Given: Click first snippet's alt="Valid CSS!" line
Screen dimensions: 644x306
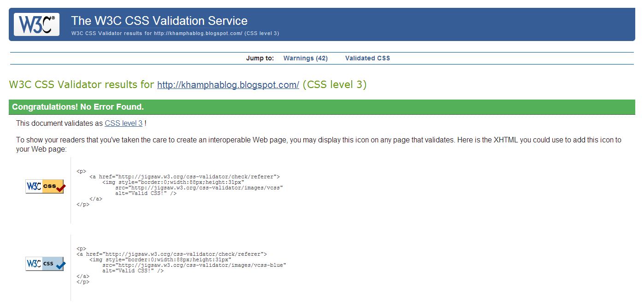Looking at the screenshot, I should [x=146, y=193].
